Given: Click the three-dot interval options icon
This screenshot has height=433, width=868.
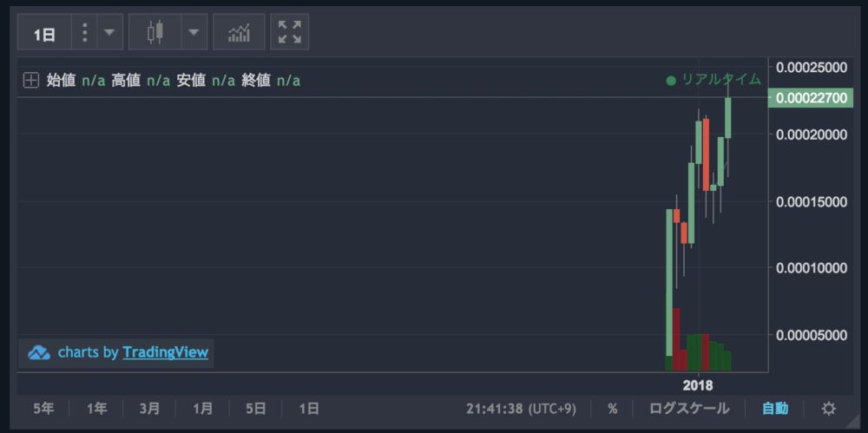Looking at the screenshot, I should pos(84,32).
